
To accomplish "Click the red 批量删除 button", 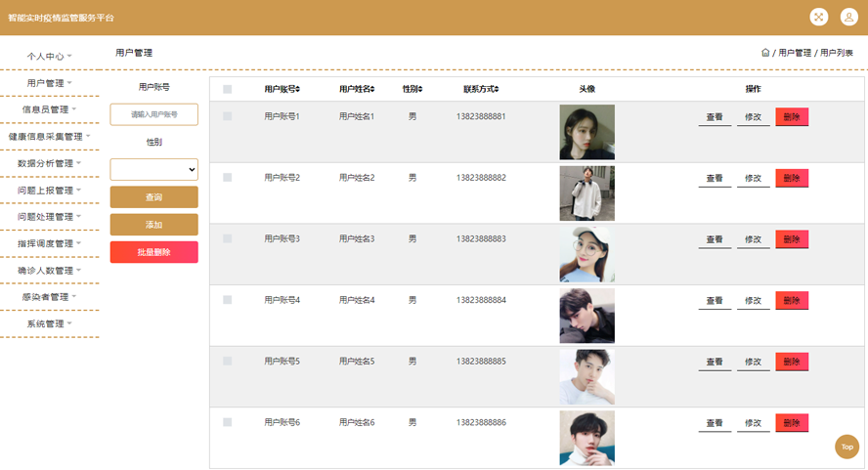I will [154, 252].
